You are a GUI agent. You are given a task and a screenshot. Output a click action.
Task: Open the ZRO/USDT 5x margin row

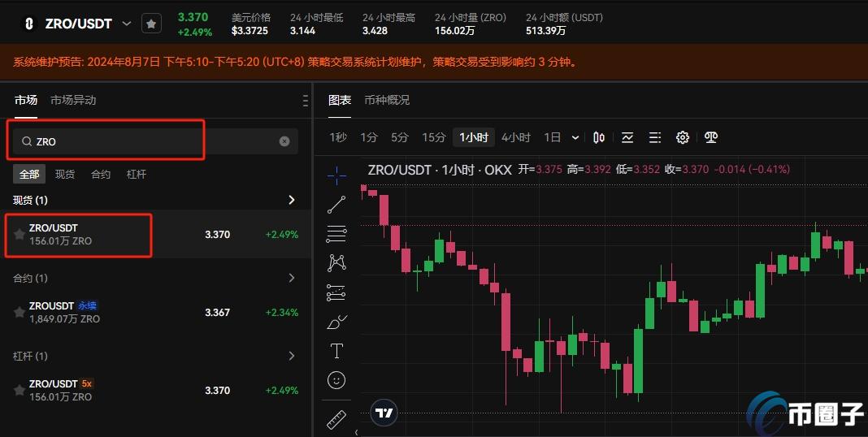point(155,391)
